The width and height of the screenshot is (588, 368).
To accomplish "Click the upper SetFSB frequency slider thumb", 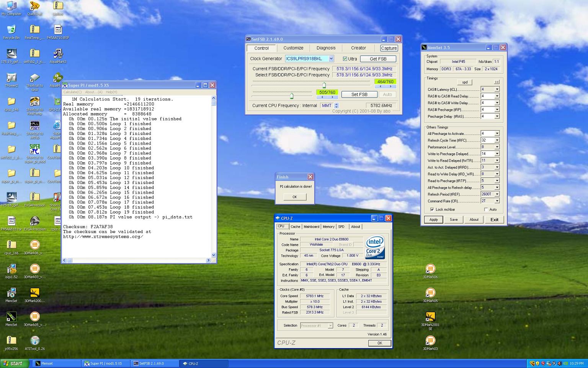I will tap(324, 85).
